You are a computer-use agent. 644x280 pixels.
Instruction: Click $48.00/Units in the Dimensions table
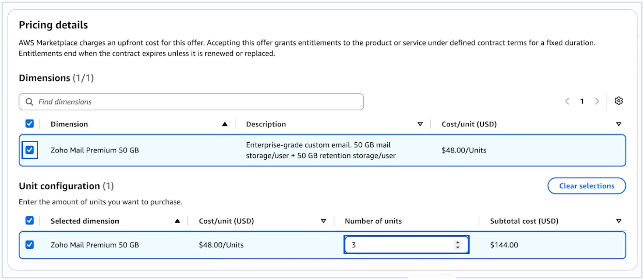(x=464, y=150)
